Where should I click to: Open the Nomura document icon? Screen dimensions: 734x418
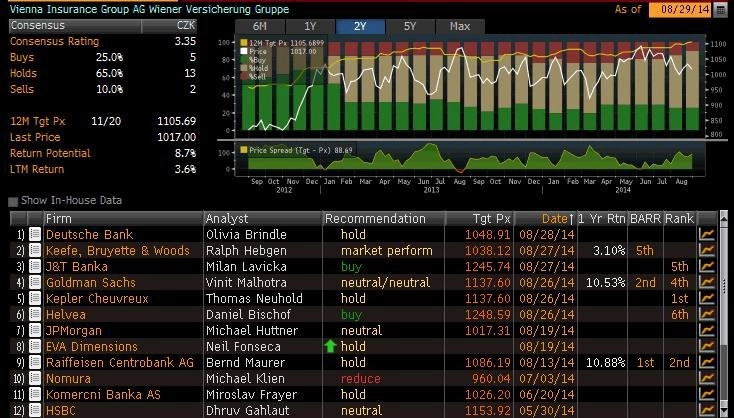click(x=35, y=378)
